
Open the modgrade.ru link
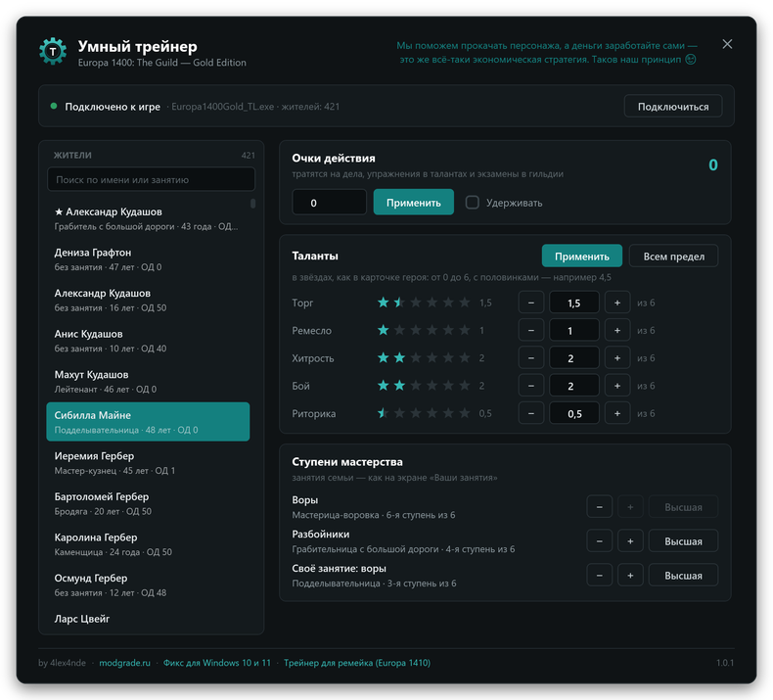pyautogui.click(x=124, y=663)
